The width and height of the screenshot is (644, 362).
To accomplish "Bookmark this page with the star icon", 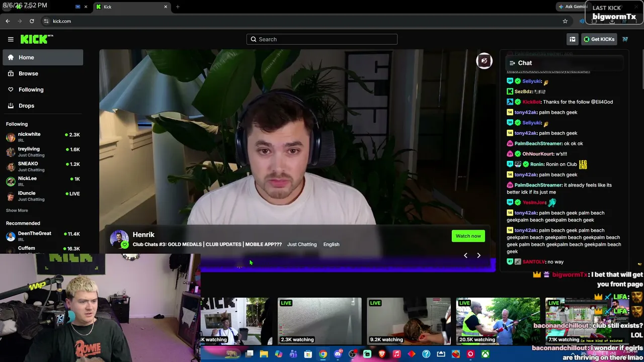I will [565, 21].
